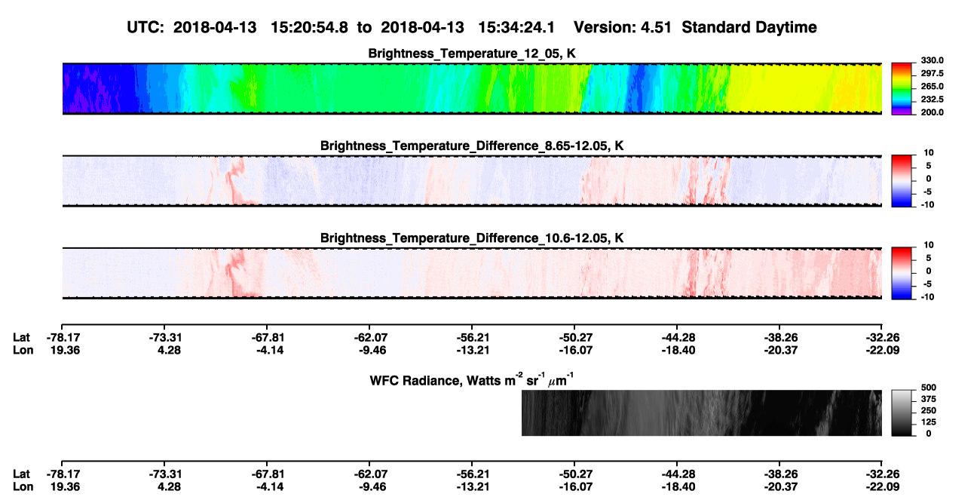The height and width of the screenshot is (503, 980).
Task: Click the 'Brightness_Temperature_12_05, K' panel title
Action: coord(472,54)
